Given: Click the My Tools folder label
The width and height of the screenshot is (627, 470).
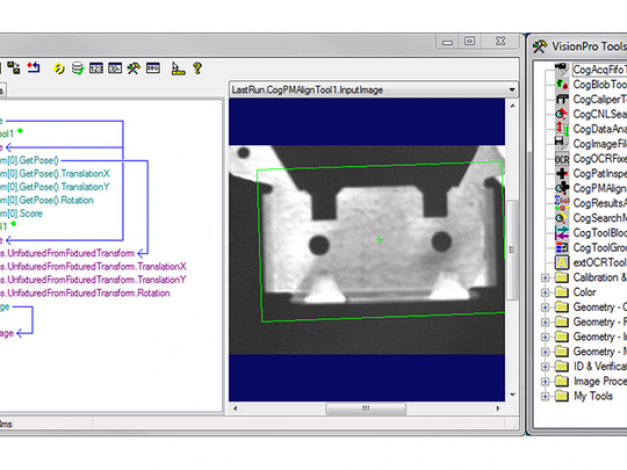Looking at the screenshot, I should click(593, 396).
